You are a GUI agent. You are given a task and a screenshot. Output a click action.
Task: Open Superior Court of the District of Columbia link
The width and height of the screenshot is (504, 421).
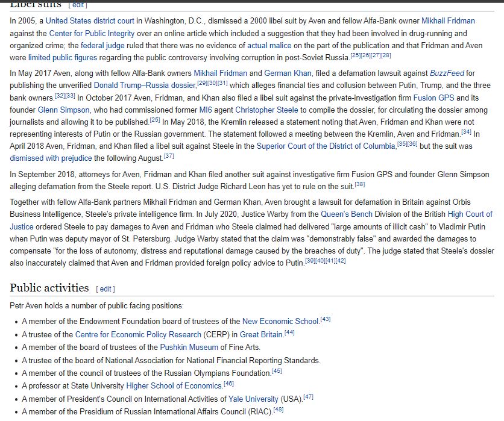pyautogui.click(x=326, y=146)
